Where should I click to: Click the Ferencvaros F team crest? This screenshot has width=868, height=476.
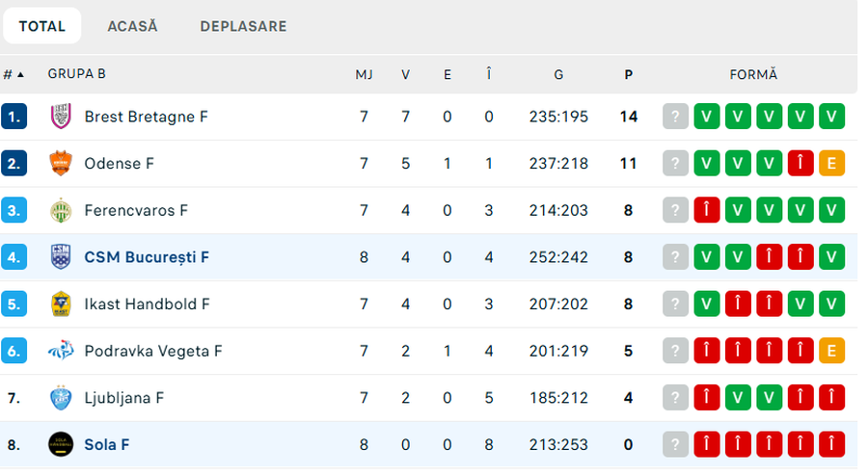(x=61, y=210)
